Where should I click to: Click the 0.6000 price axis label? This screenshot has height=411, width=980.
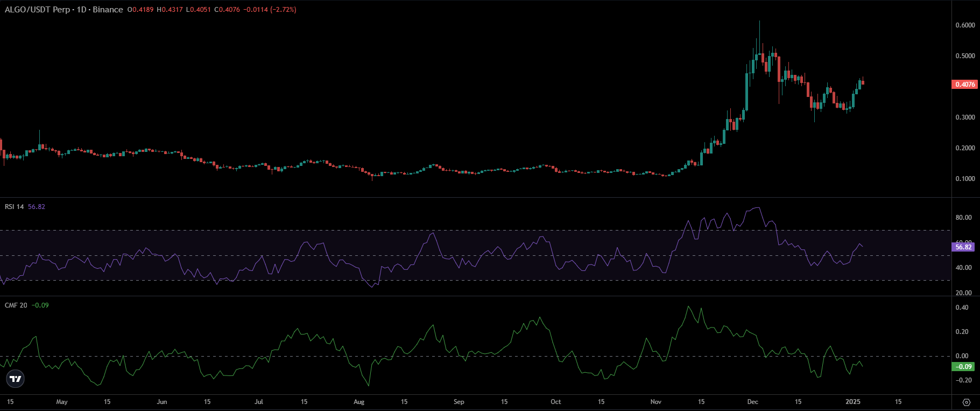pos(965,25)
